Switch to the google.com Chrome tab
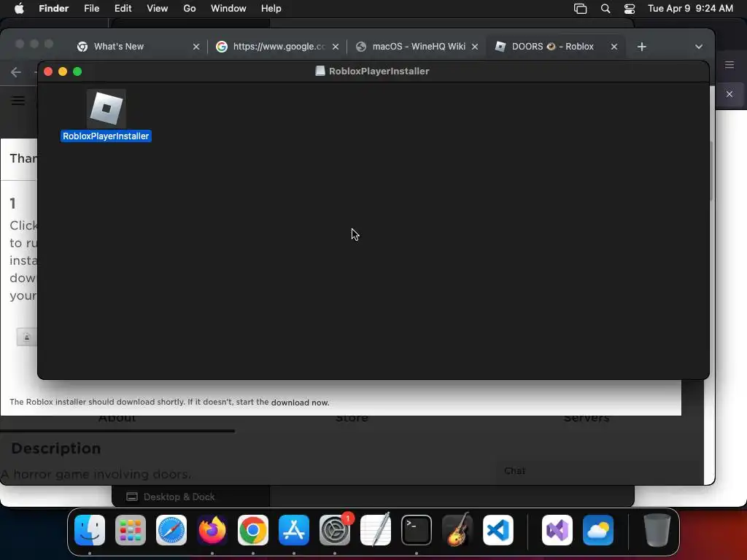This screenshot has height=560, width=747. (279, 46)
